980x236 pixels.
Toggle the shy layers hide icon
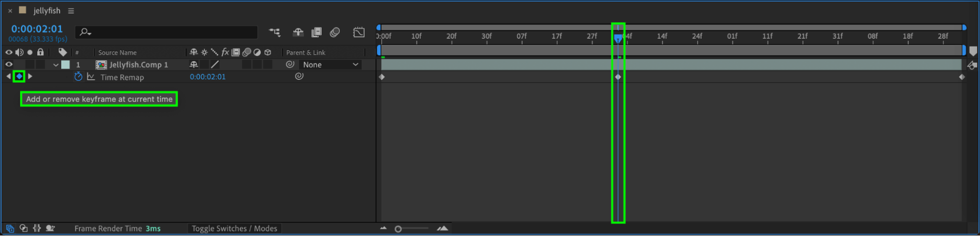click(298, 32)
